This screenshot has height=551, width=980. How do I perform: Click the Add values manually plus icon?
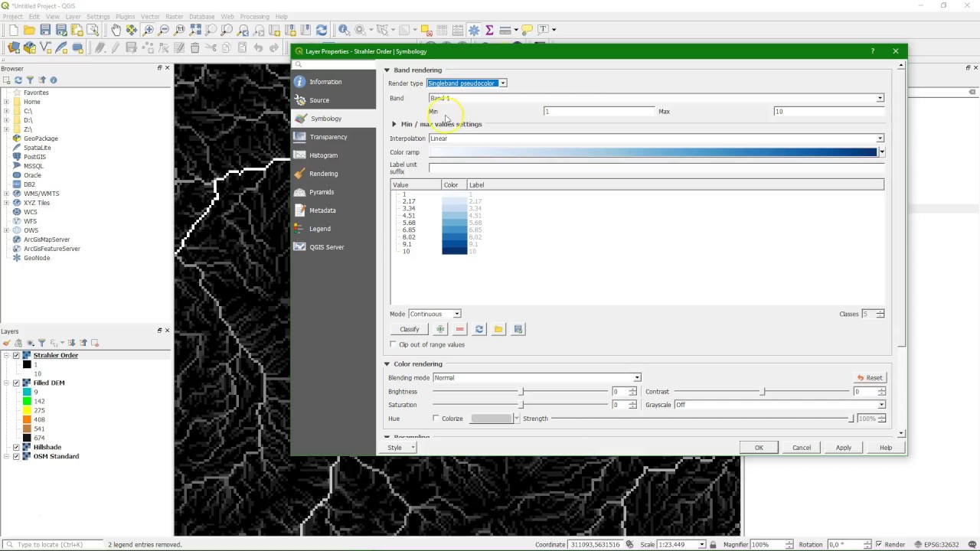(440, 329)
